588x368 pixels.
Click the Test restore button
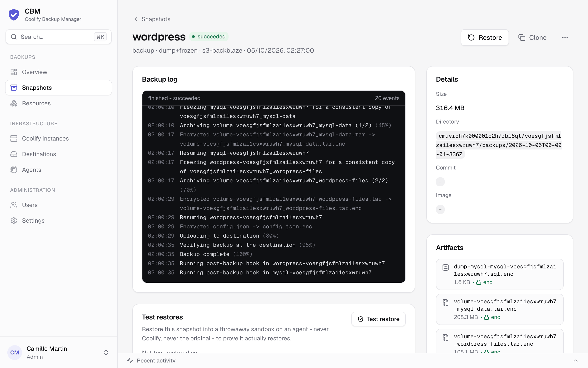click(378, 319)
